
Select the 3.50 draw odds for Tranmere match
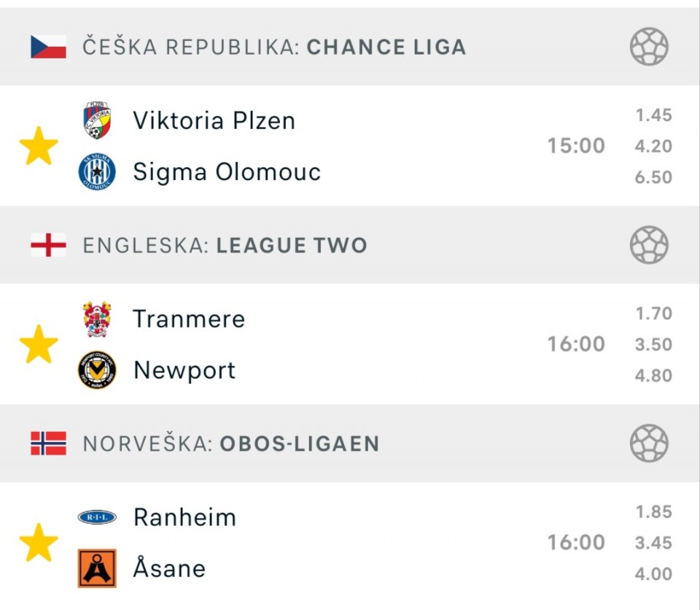pyautogui.click(x=653, y=344)
